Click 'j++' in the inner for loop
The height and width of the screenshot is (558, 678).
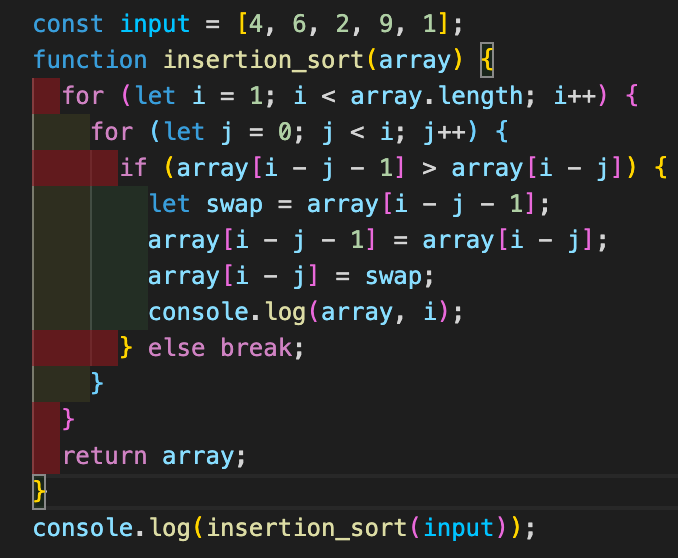445,131
